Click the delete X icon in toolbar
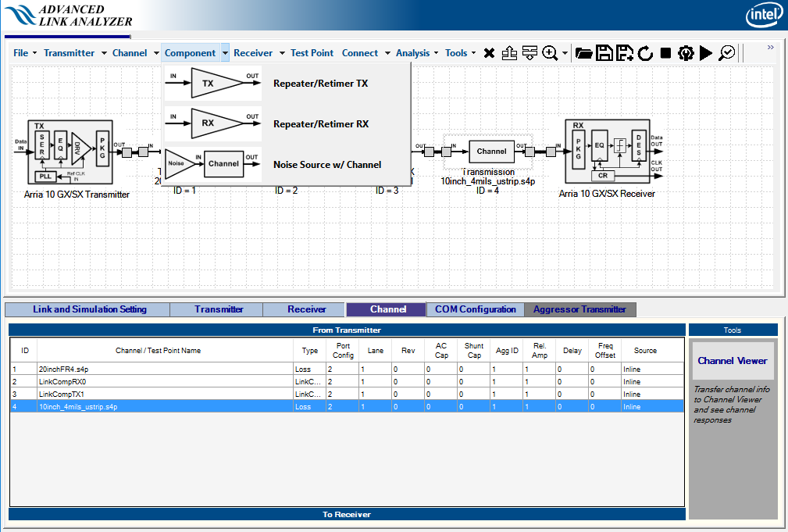This screenshot has height=532, width=788. click(489, 53)
